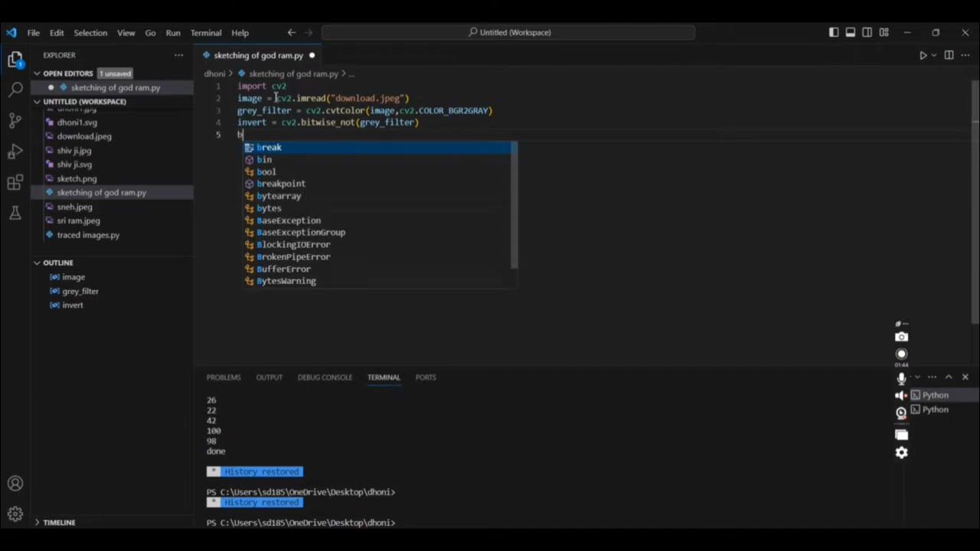Open the Edit menu
The image size is (980, 551).
point(57,33)
